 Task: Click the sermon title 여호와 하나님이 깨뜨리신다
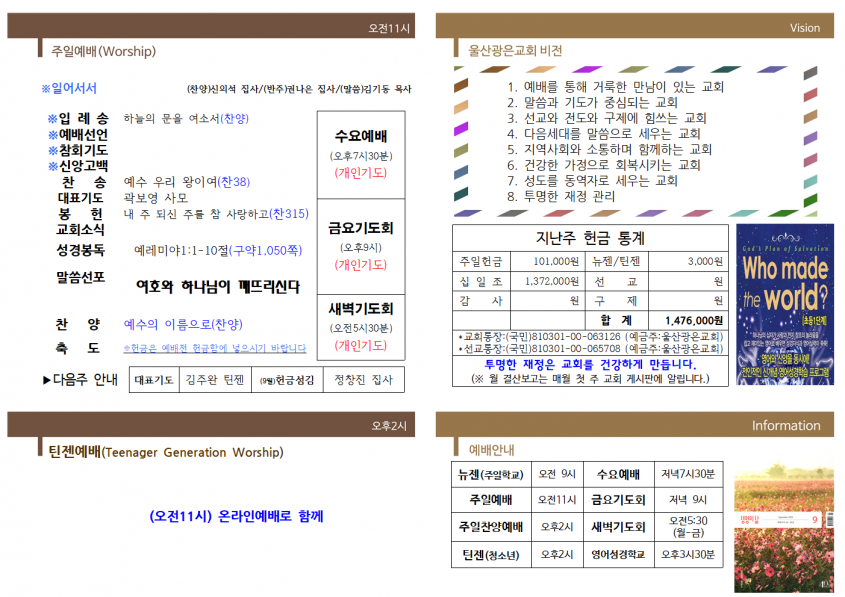click(218, 287)
